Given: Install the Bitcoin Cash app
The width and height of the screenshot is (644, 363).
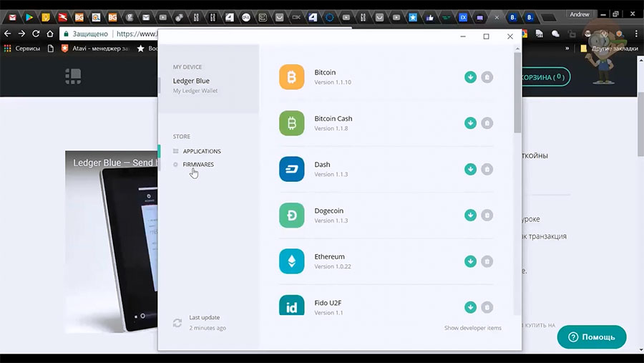Looking at the screenshot, I should [x=470, y=123].
